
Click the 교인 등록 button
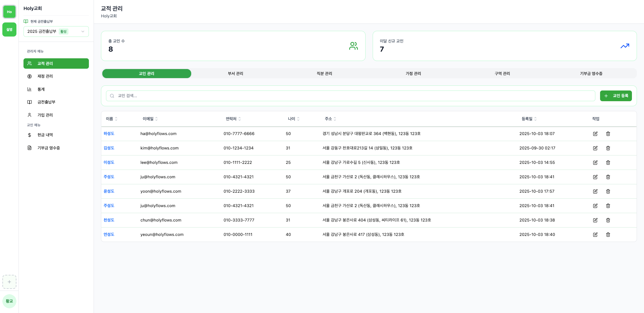pos(616,96)
